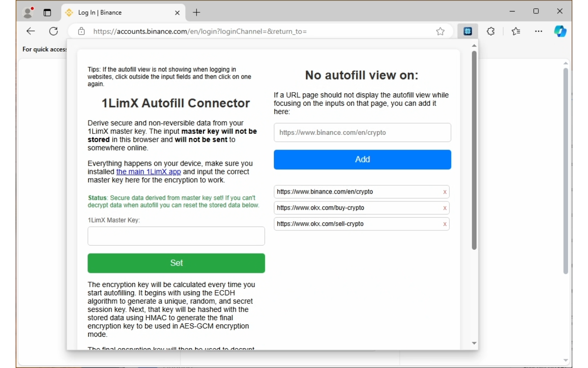The image size is (588, 368).
Task: Maximize the browser window
Action: click(536, 11)
